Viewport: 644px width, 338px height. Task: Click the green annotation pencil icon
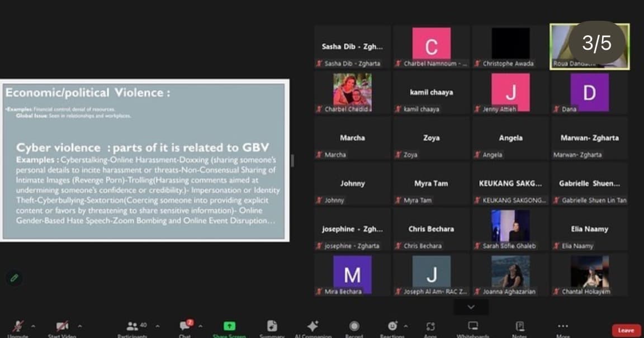(14, 277)
